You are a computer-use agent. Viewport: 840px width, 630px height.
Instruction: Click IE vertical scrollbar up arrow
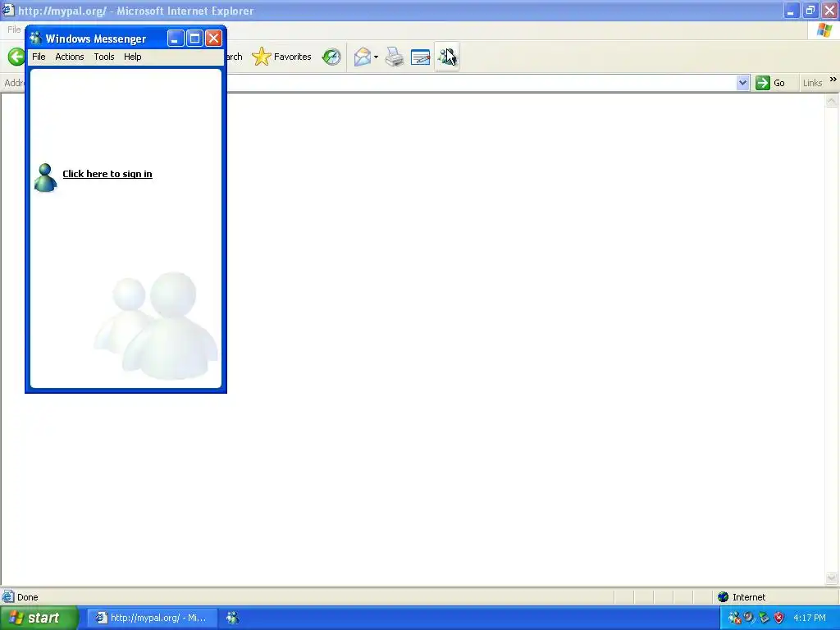[x=832, y=101]
